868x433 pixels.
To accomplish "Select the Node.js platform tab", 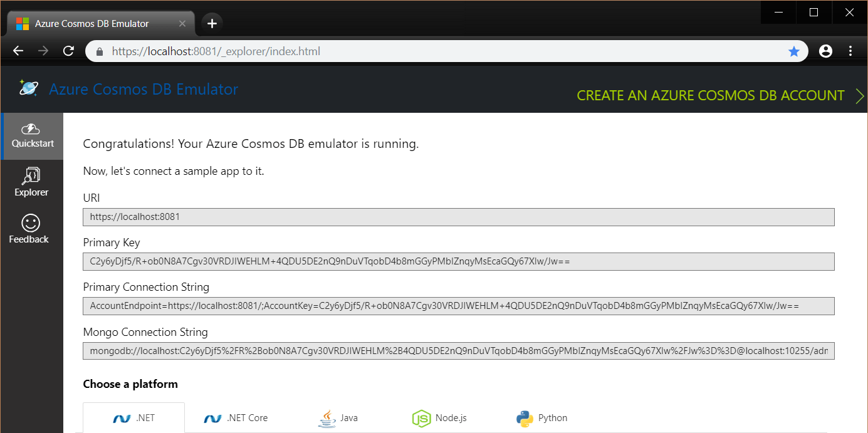I will coord(439,418).
